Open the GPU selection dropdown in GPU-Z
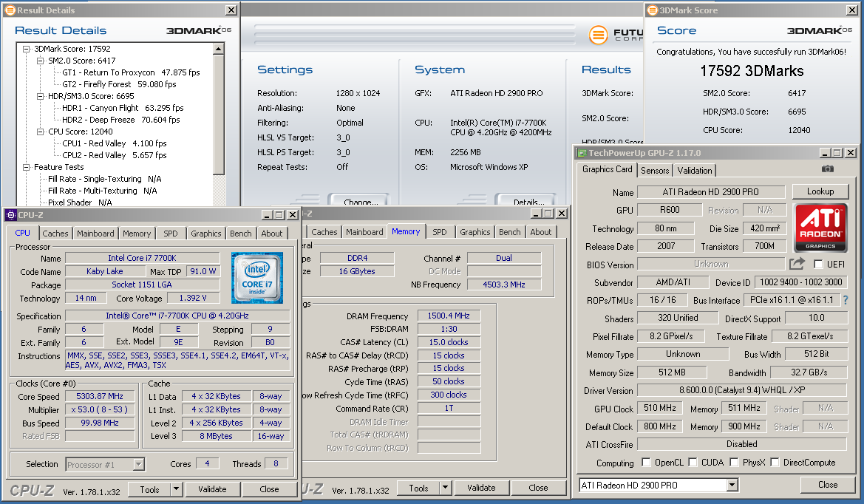 [732, 486]
